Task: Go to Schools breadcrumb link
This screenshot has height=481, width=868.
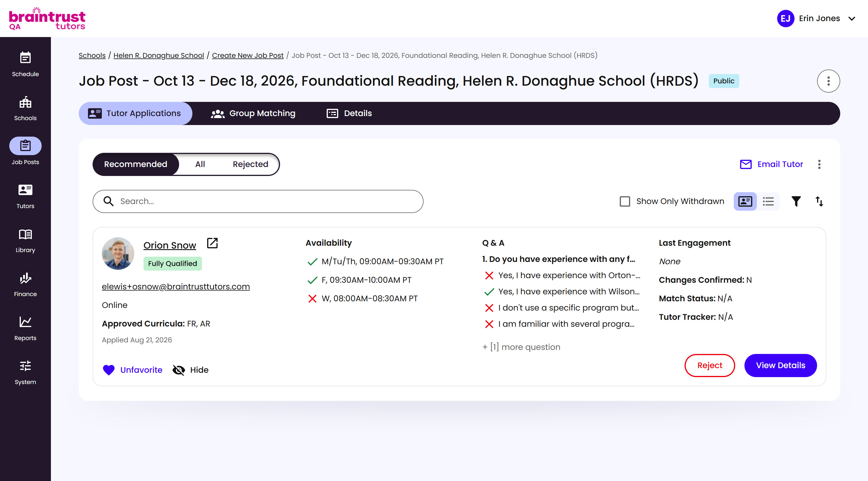Action: click(x=92, y=55)
